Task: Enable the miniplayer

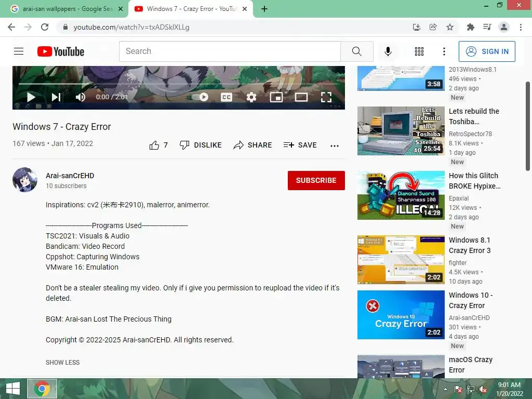Action: coord(276,97)
